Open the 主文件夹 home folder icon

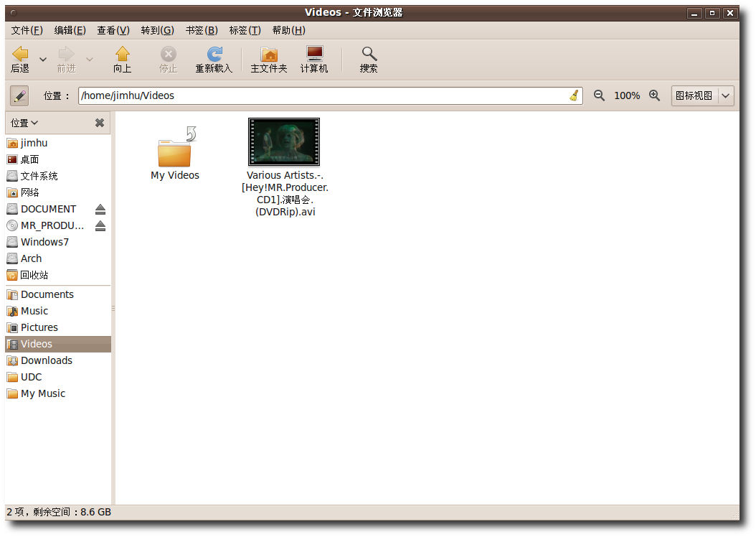point(269,54)
